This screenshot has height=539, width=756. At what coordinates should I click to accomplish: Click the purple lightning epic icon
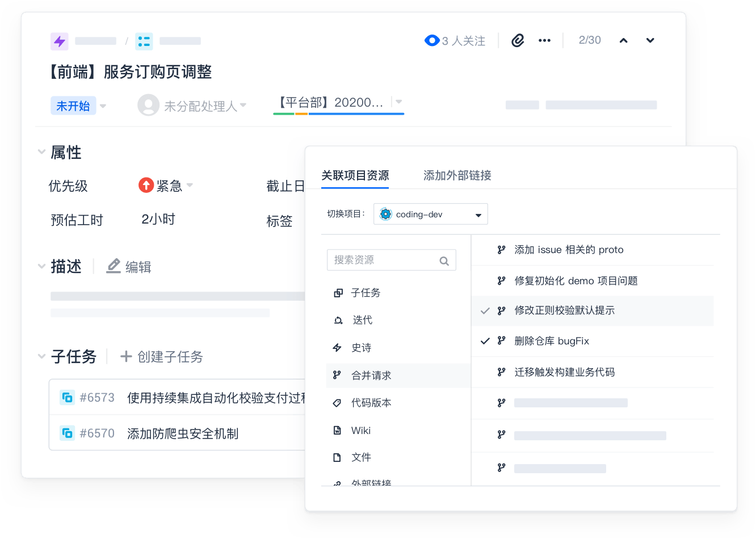click(60, 41)
